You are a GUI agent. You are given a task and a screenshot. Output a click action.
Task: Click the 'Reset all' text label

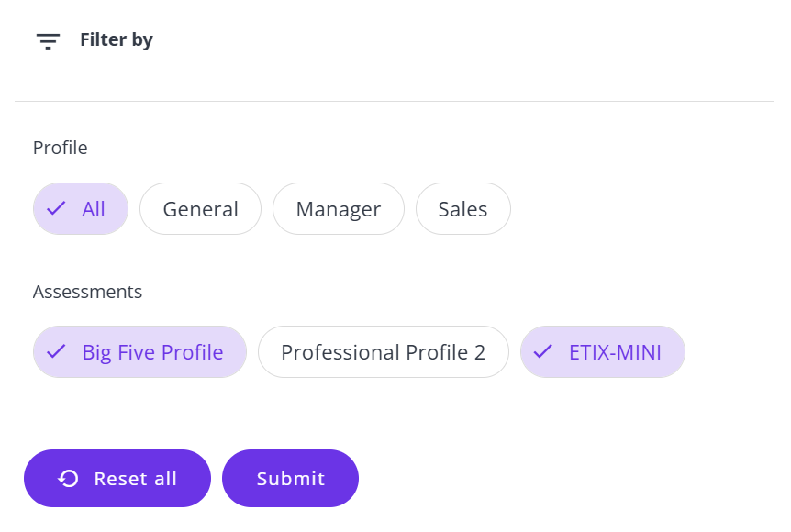click(136, 479)
